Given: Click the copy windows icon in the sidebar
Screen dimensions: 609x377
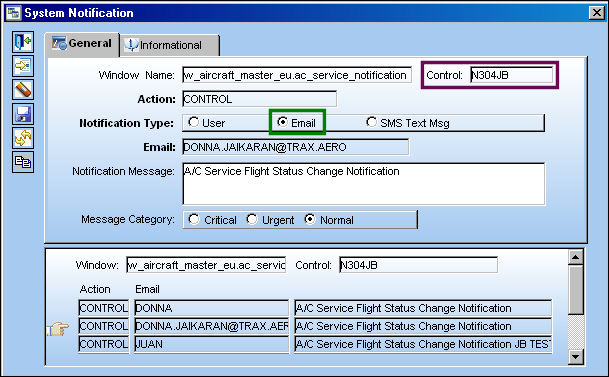Looking at the screenshot, I should click(x=23, y=162).
